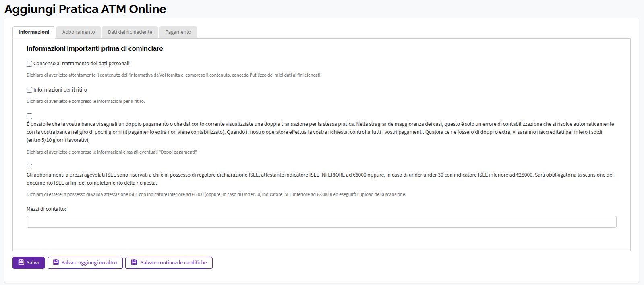
Task: Click 'Salva e aggiungi un altro' button text
Action: tap(89, 263)
